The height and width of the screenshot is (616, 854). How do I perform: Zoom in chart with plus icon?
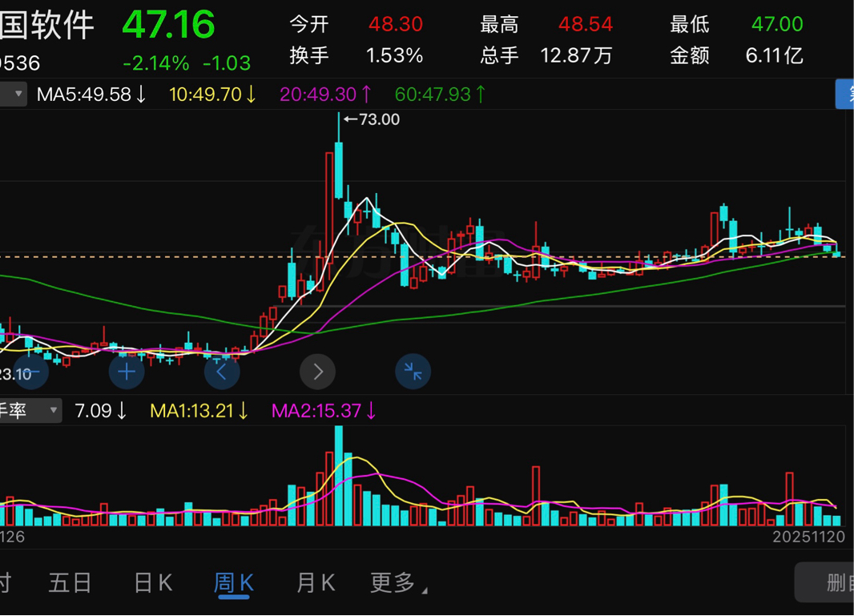(x=127, y=372)
